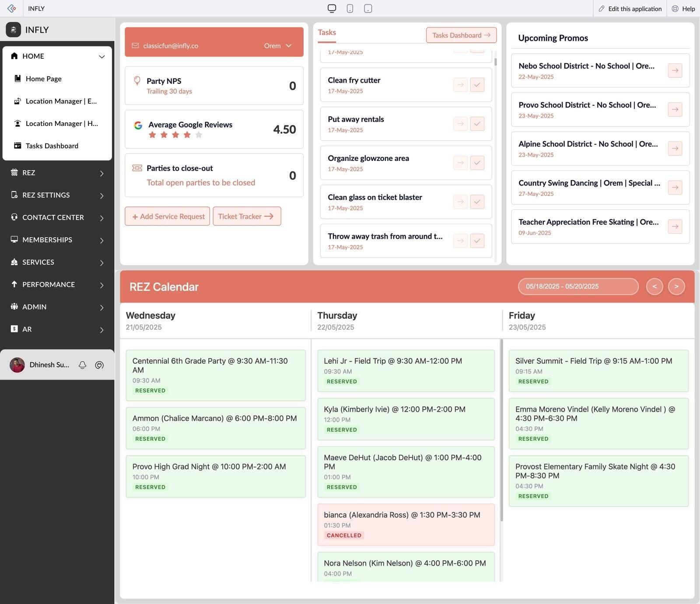Switch to tablet preview icon
Screen dimensions: 700x604
[368, 8]
